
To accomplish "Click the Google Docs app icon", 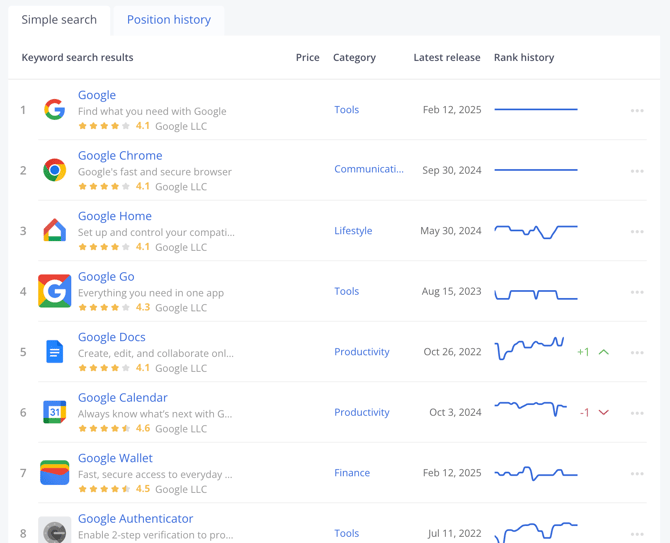I will tap(55, 352).
